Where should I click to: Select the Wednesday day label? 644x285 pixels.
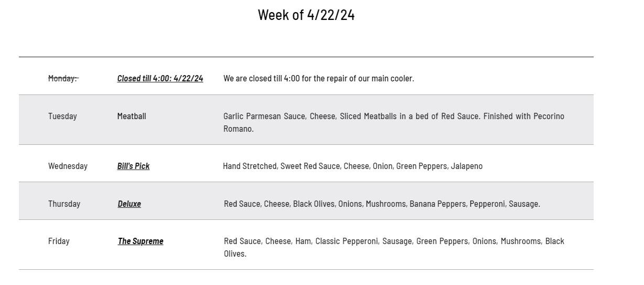[x=68, y=166]
